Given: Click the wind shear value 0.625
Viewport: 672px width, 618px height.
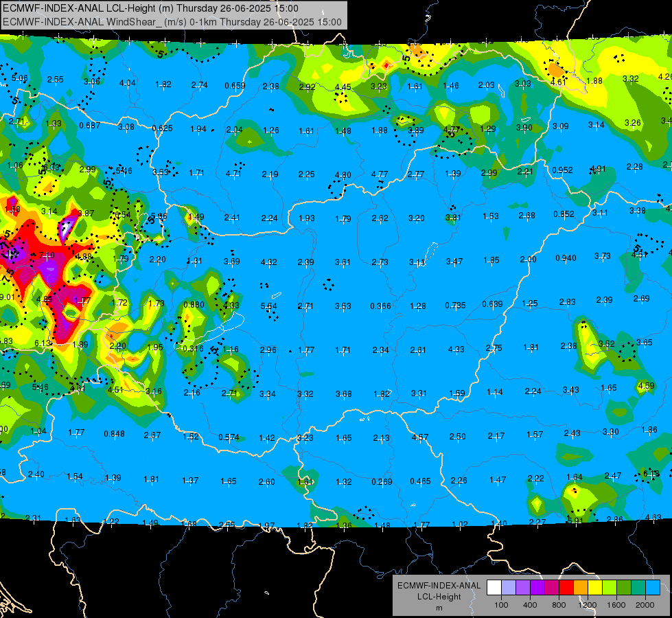Looking at the screenshot, I should (x=162, y=128).
